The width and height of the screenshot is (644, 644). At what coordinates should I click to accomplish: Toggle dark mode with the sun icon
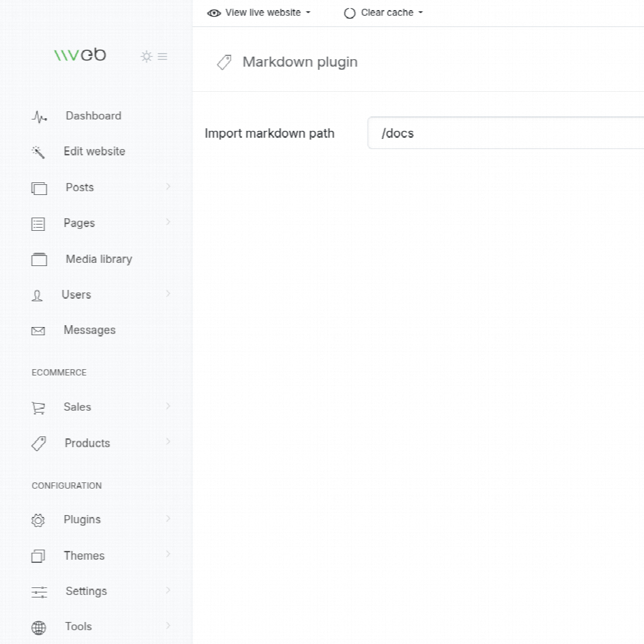point(147,57)
